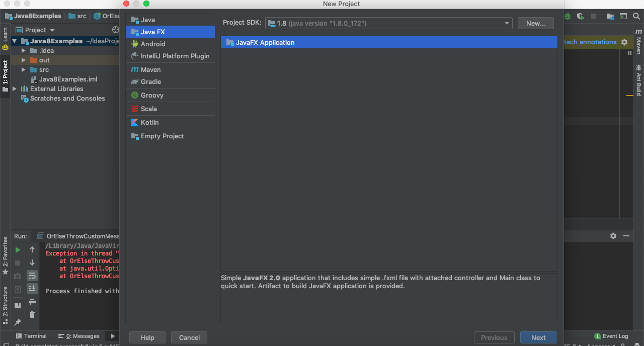This screenshot has height=346, width=644.
Task: Click the locate/scroll-from-source target icon
Action: tap(115, 30)
